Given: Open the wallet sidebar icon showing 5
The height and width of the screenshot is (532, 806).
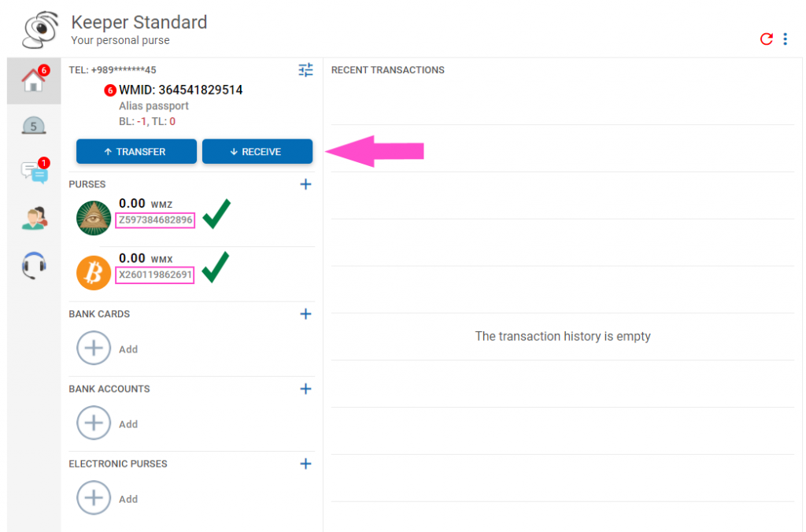Looking at the screenshot, I should coord(34,125).
